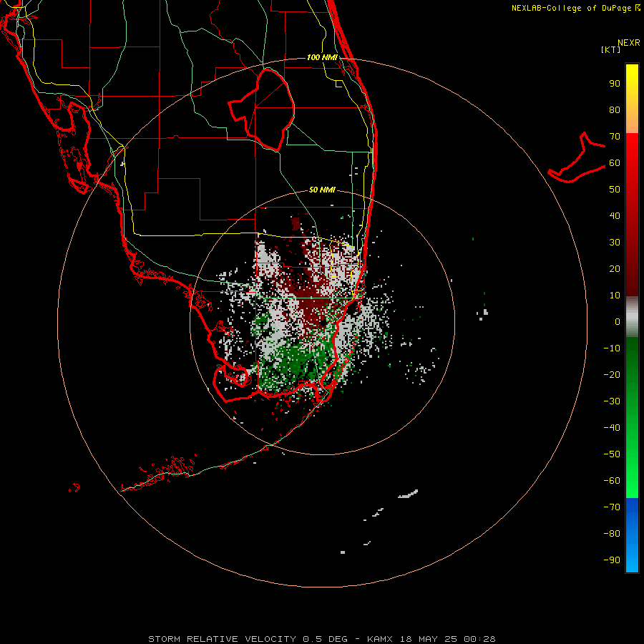Click the island outline at the map's east edge
Viewport: 644px width, 644px height.
pos(577,157)
